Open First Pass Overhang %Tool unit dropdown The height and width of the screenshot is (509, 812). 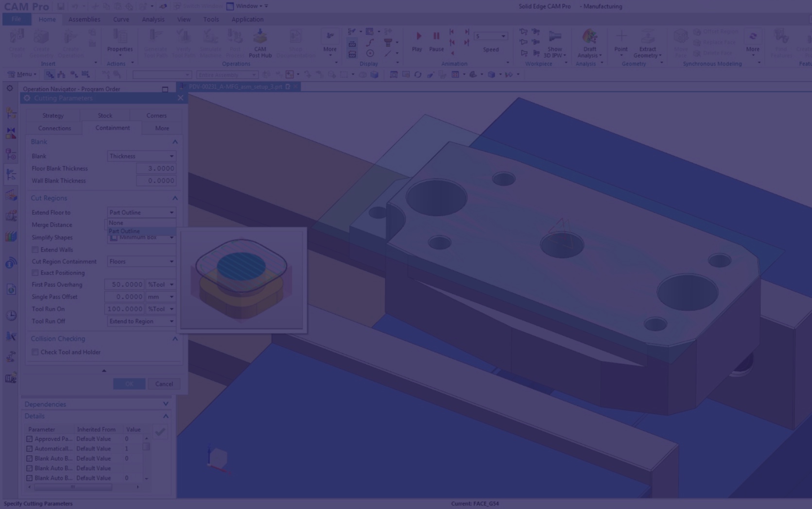160,285
